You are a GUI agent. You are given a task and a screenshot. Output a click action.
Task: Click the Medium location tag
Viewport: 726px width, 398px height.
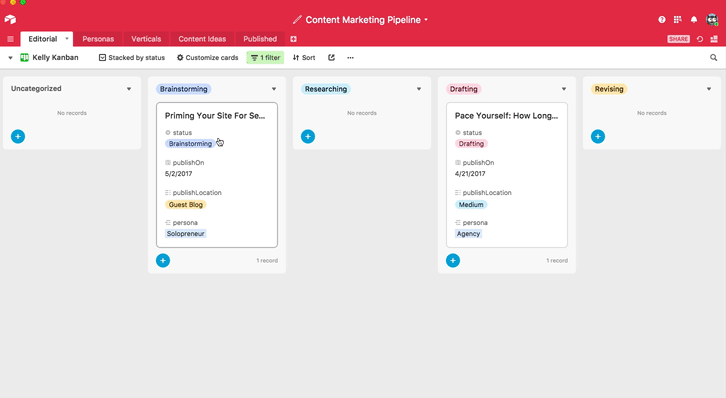coord(471,205)
